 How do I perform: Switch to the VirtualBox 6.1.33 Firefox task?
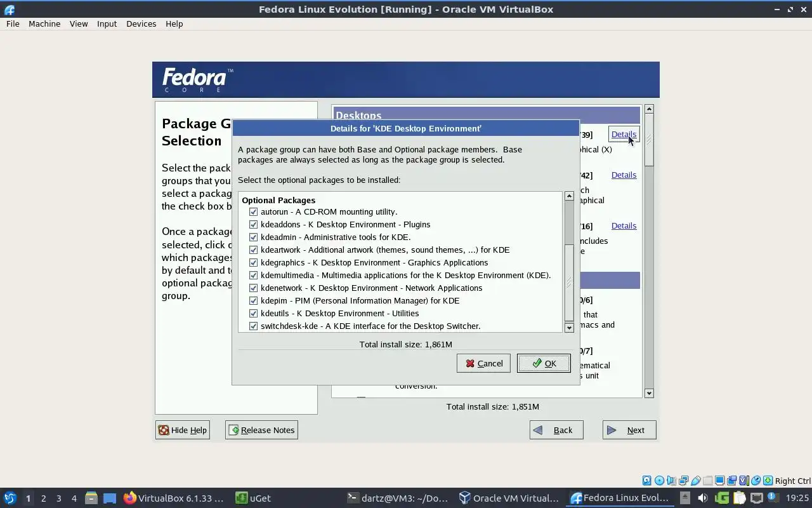coord(173,498)
